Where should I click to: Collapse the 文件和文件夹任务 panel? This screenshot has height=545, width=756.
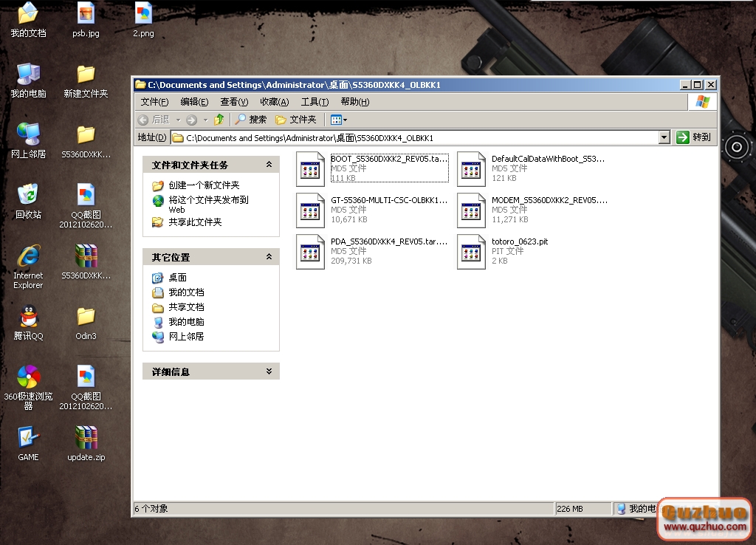pyautogui.click(x=269, y=165)
